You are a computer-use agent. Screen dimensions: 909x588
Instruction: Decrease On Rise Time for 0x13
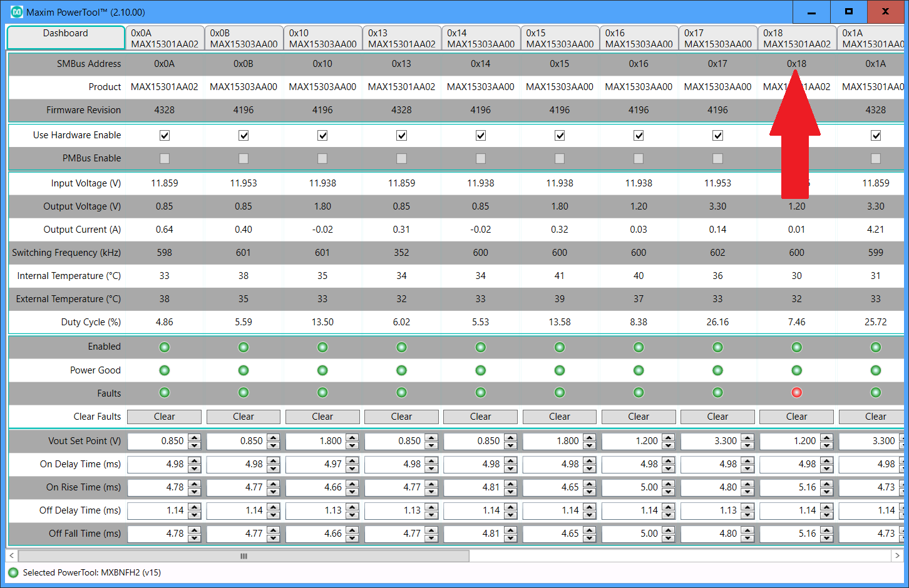[431, 492]
